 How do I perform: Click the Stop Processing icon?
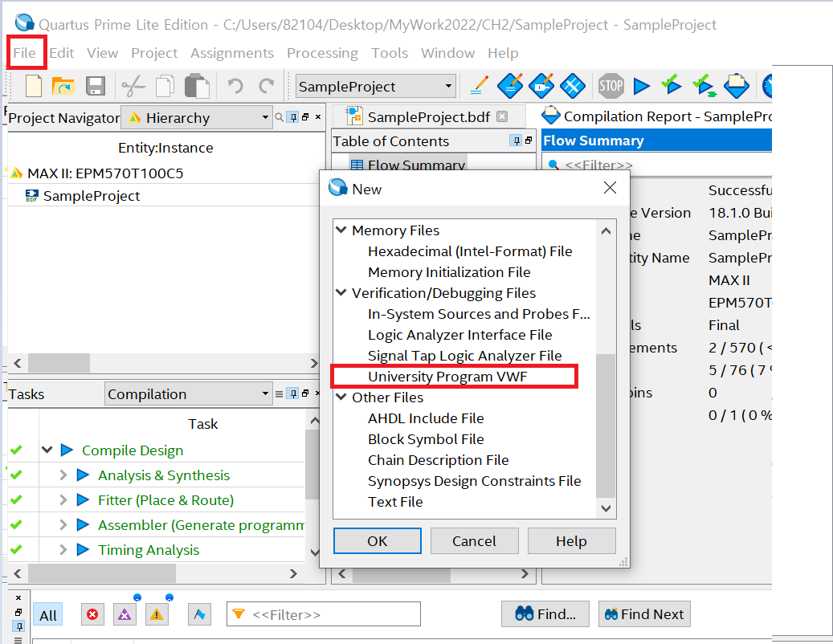[x=611, y=85]
